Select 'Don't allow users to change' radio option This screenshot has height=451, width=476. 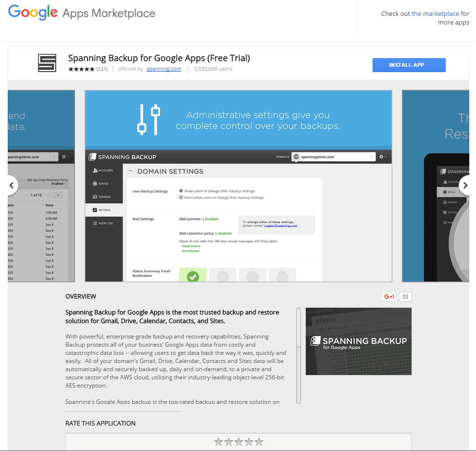[181, 198]
